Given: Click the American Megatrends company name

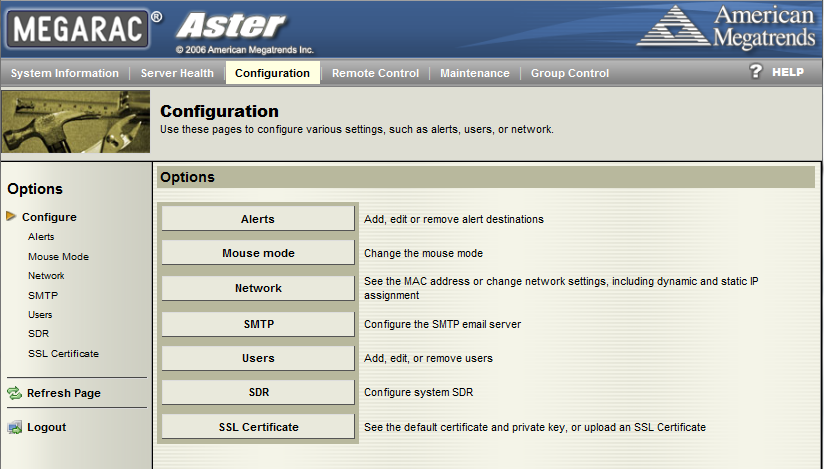Looking at the screenshot, I should pos(765,26).
